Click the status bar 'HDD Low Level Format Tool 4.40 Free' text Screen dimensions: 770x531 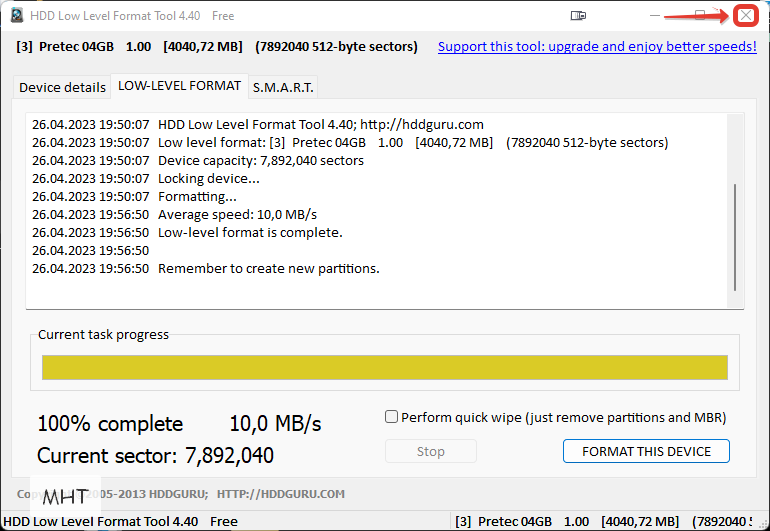pos(120,522)
